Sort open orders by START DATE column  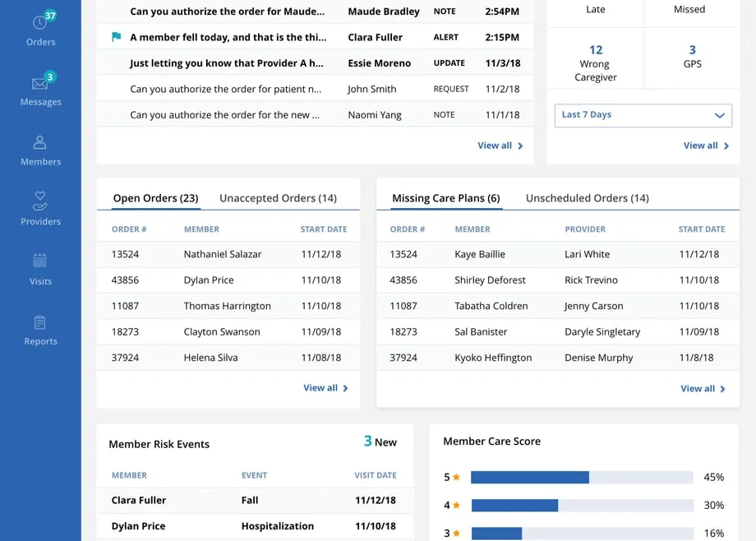324,229
